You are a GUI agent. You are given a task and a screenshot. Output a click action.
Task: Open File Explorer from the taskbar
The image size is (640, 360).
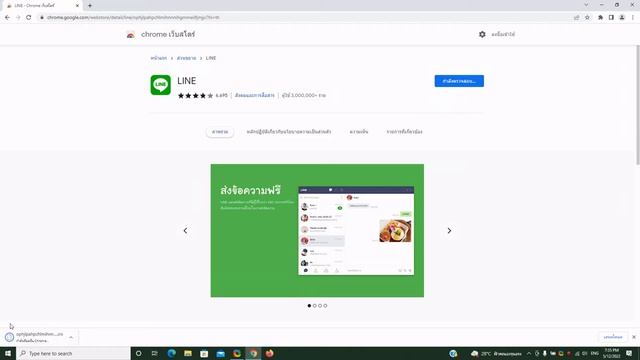click(x=188, y=353)
